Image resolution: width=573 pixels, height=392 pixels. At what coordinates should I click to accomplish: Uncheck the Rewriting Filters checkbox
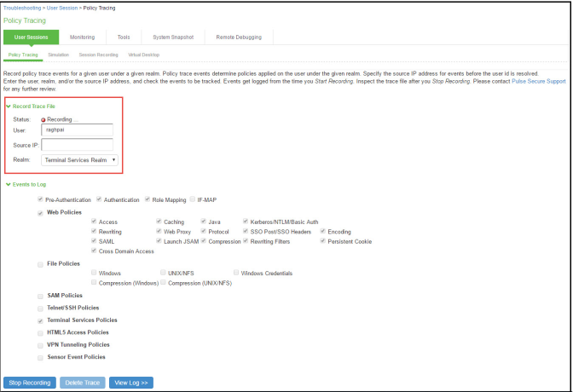pos(246,241)
